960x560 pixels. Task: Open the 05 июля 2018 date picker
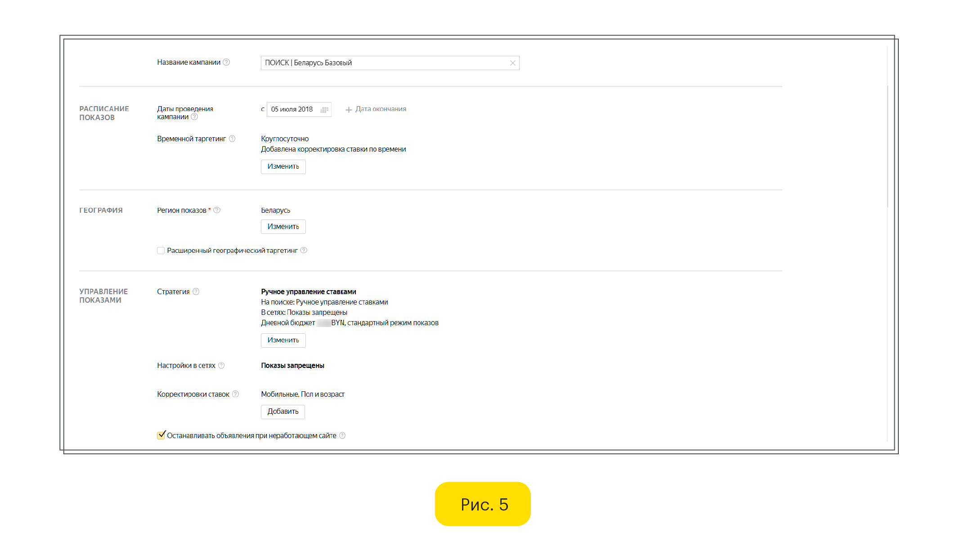(292, 109)
